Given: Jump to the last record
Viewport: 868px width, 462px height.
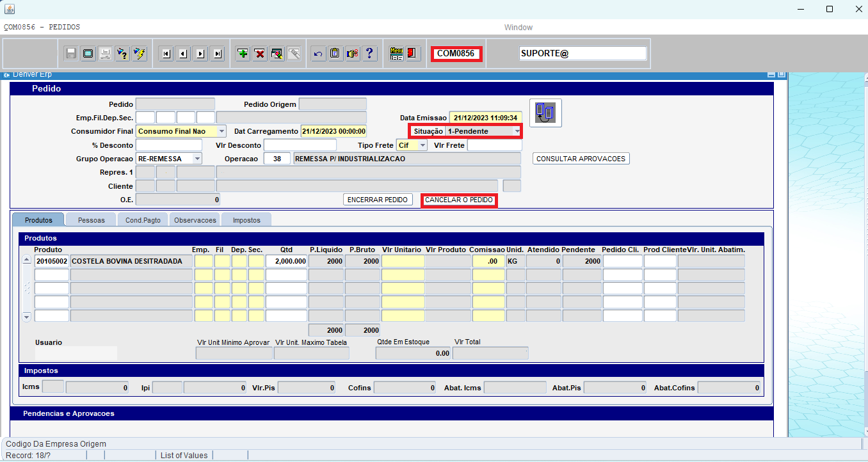Looking at the screenshot, I should pos(218,54).
